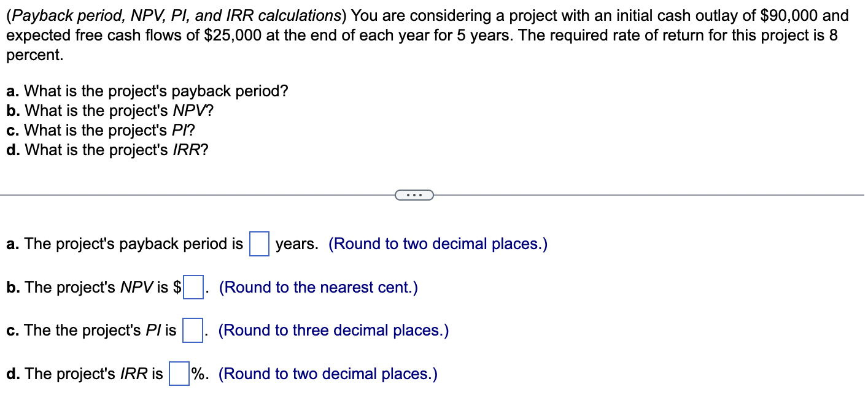This screenshot has height=411, width=868.
Task: Click 'Round to the nearest cent' hint
Action: [319, 287]
